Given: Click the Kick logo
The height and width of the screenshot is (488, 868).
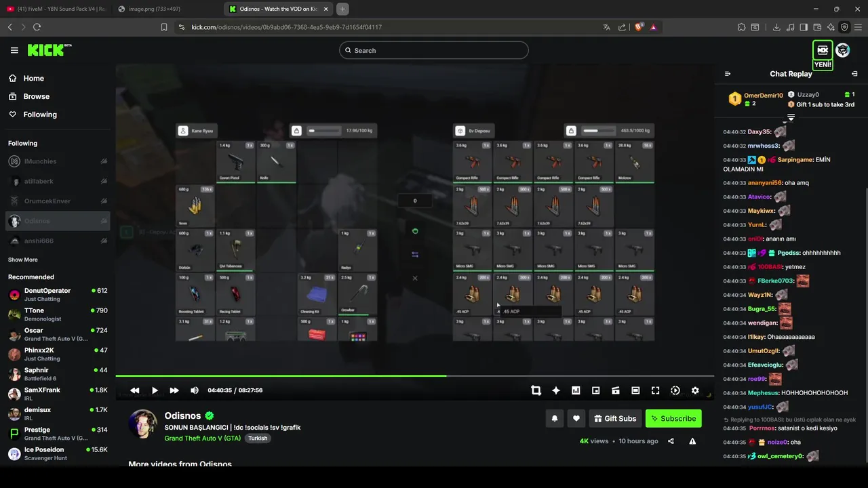Looking at the screenshot, I should coord(50,50).
